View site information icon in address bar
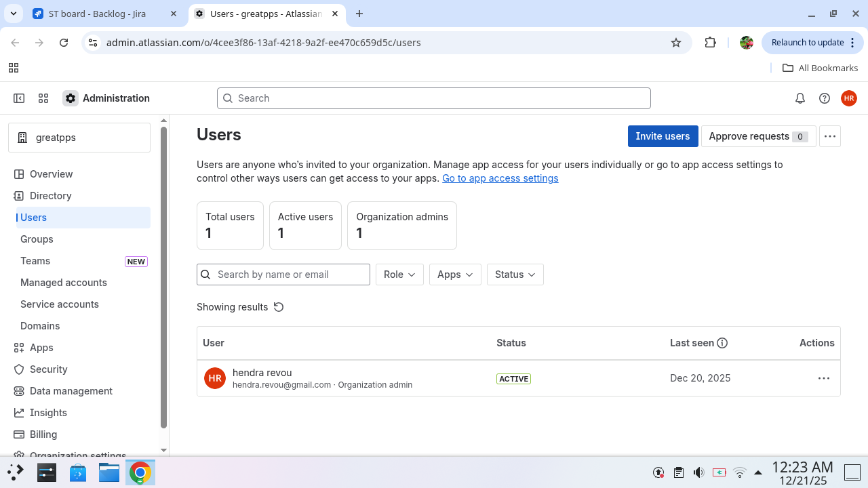Screen dimensions: 868x488 point(94,43)
